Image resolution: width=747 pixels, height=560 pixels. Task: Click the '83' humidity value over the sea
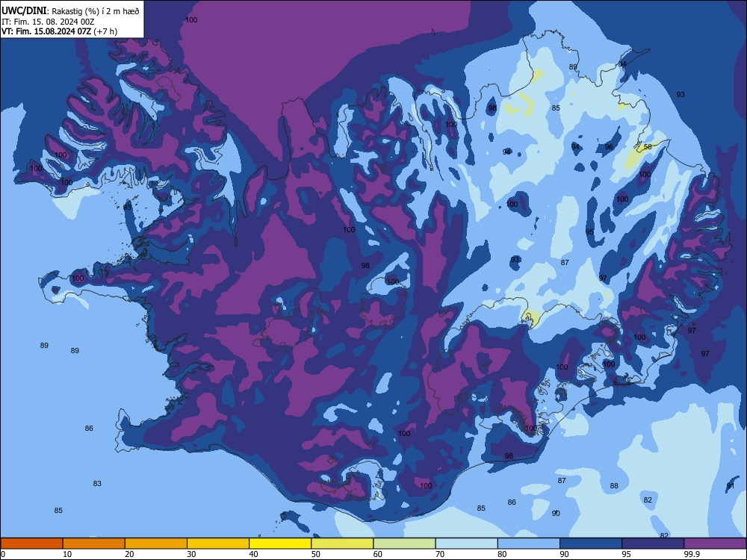point(97,483)
